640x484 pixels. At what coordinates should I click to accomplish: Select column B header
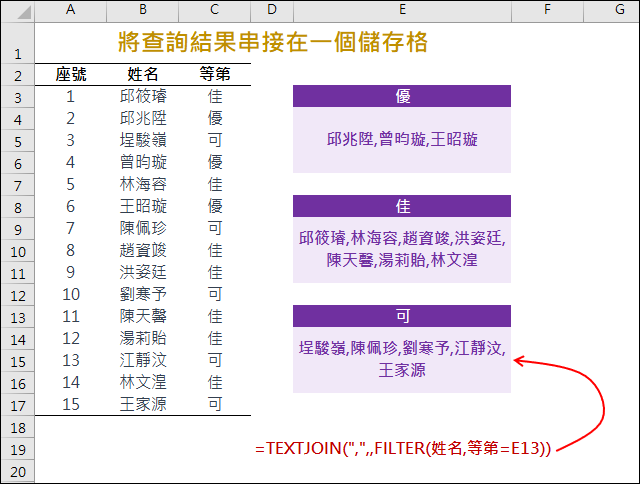(x=142, y=11)
